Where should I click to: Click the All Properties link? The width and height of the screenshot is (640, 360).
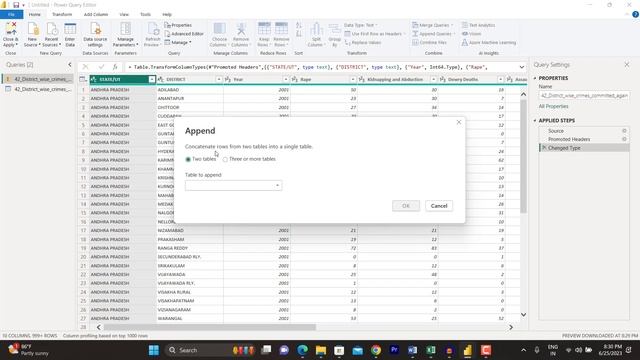553,106
